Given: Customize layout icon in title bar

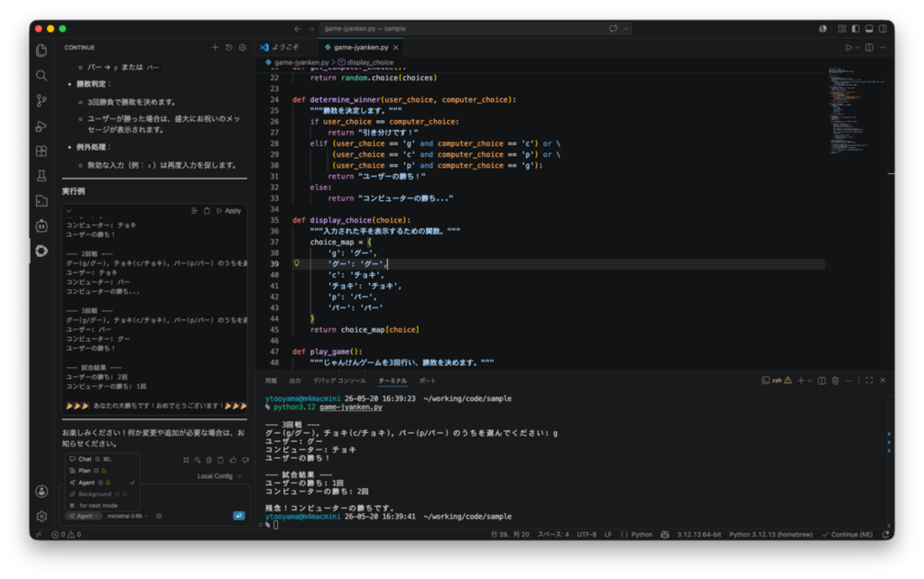Looking at the screenshot, I should point(842,28).
